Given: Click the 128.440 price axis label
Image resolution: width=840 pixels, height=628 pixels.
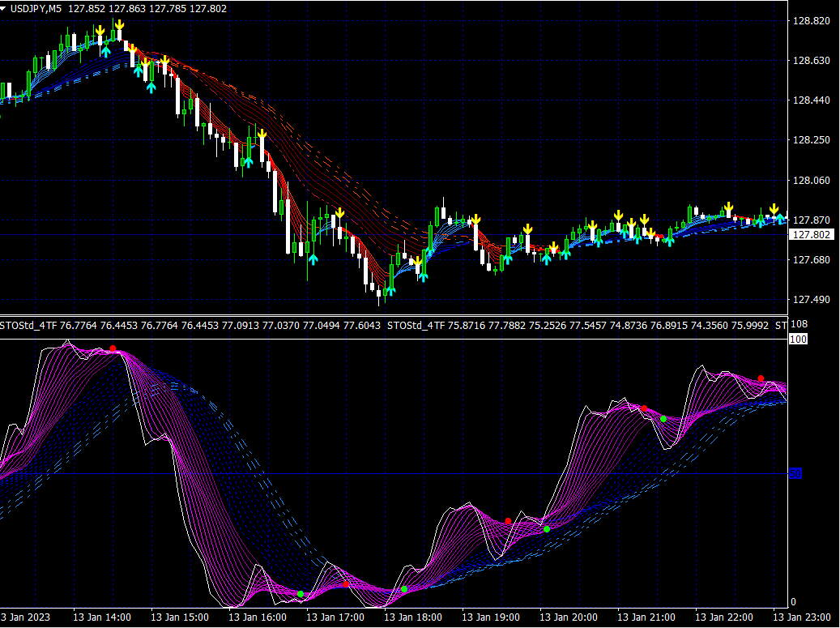Looking at the screenshot, I should (811, 100).
